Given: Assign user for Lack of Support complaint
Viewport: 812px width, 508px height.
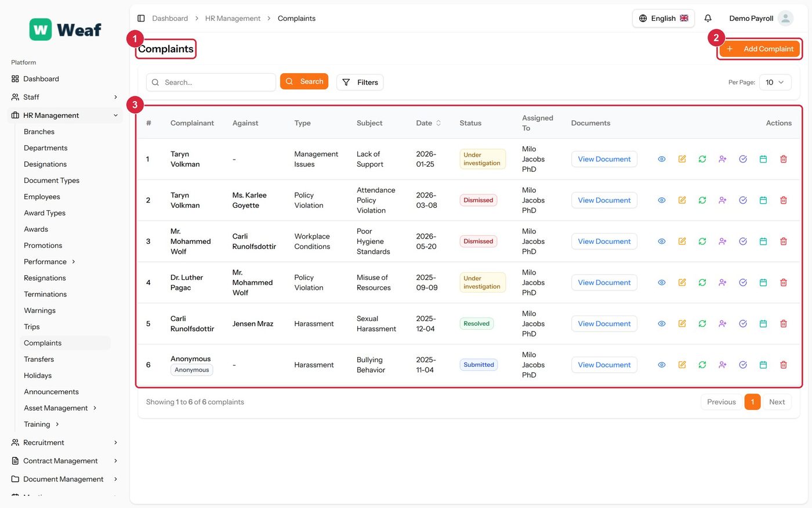Looking at the screenshot, I should (723, 159).
